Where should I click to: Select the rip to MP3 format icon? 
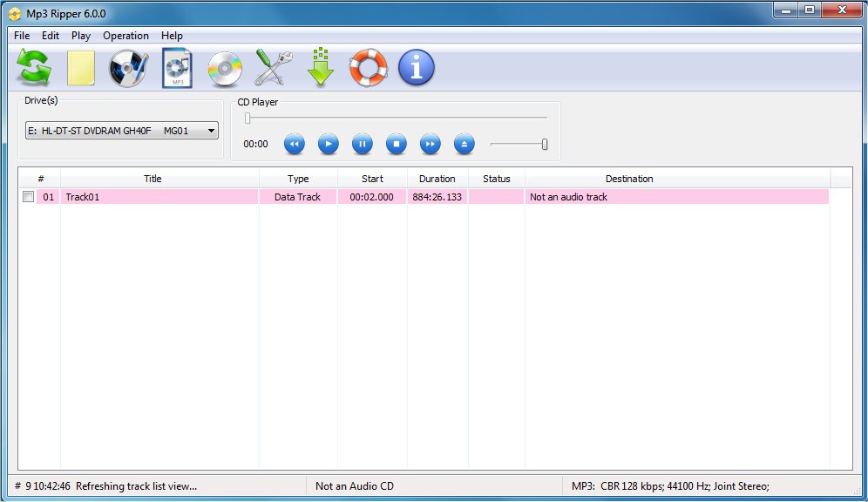point(176,66)
